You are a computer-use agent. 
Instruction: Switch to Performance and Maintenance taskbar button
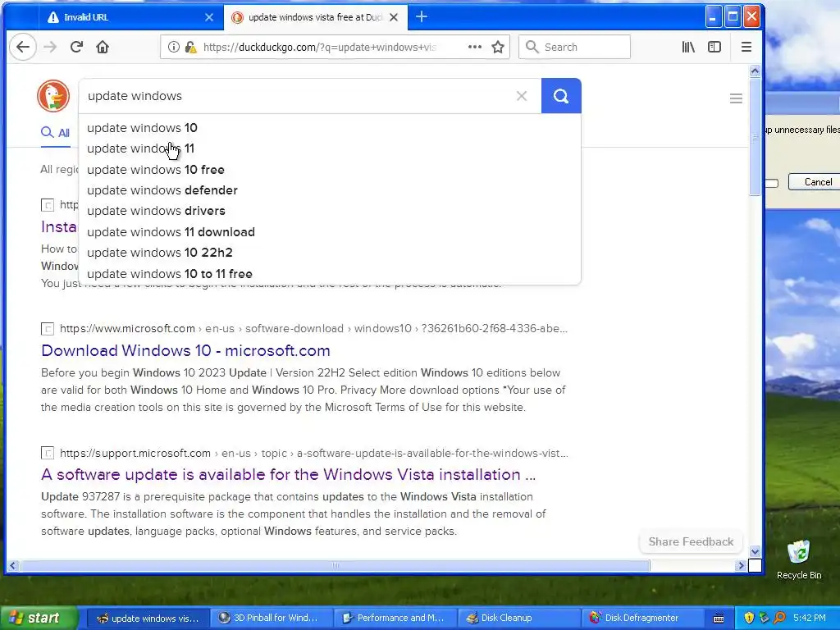coord(395,619)
